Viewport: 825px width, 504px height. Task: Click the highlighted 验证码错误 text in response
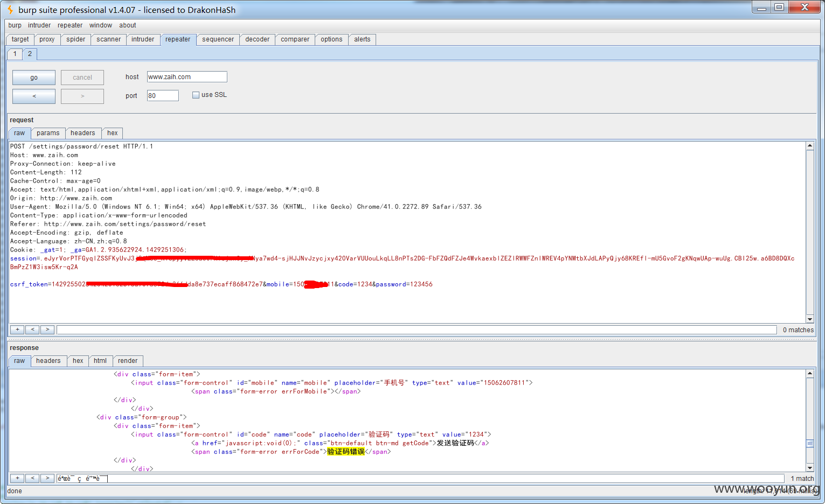tap(346, 452)
